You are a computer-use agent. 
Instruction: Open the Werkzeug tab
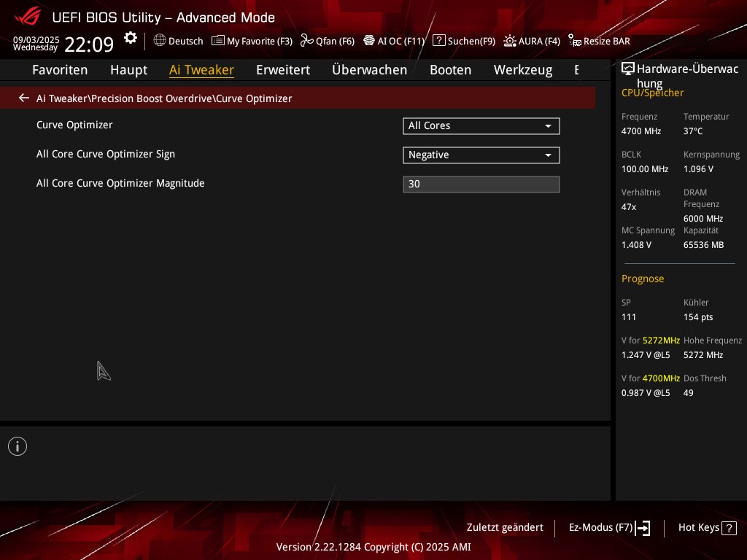(x=523, y=70)
